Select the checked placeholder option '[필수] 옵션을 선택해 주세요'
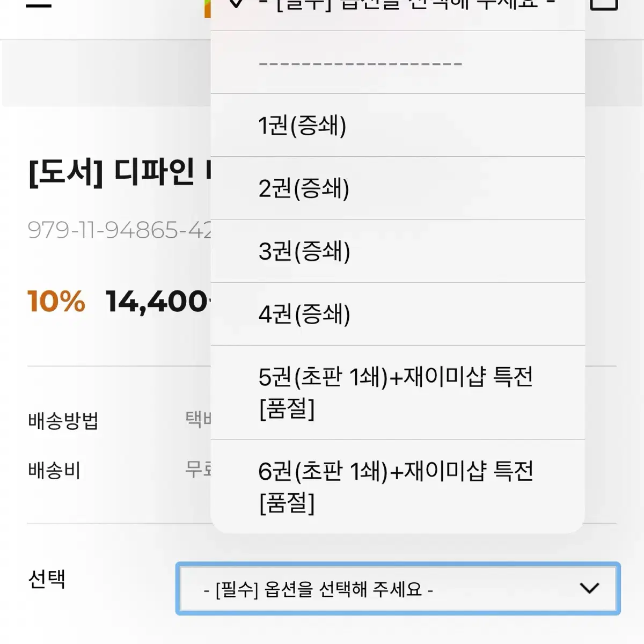644x644 pixels. coord(397,6)
